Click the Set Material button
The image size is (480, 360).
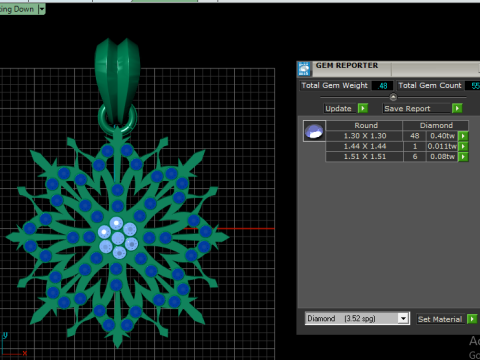pyautogui.click(x=440, y=319)
